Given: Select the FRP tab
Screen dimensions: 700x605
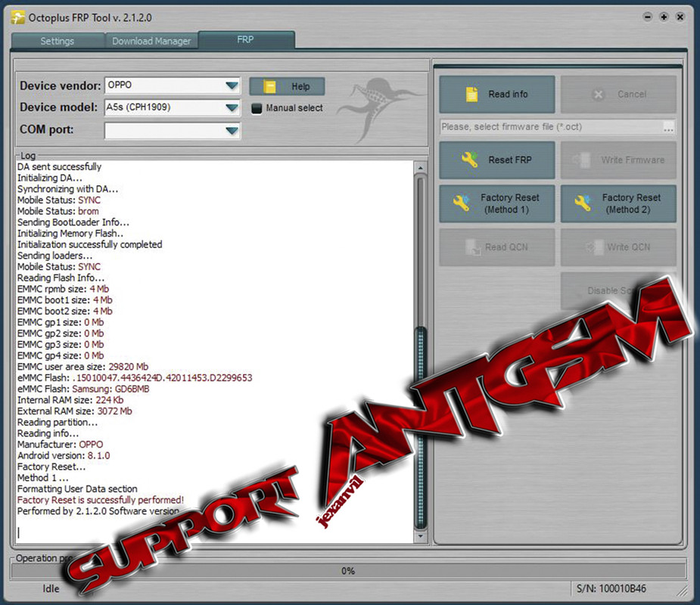Looking at the screenshot, I should pos(246,40).
